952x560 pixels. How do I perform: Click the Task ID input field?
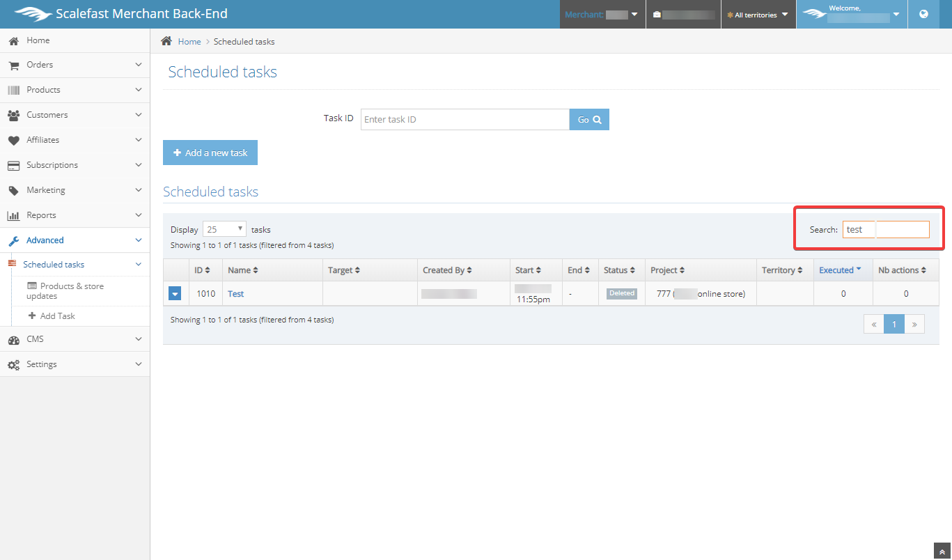click(465, 119)
